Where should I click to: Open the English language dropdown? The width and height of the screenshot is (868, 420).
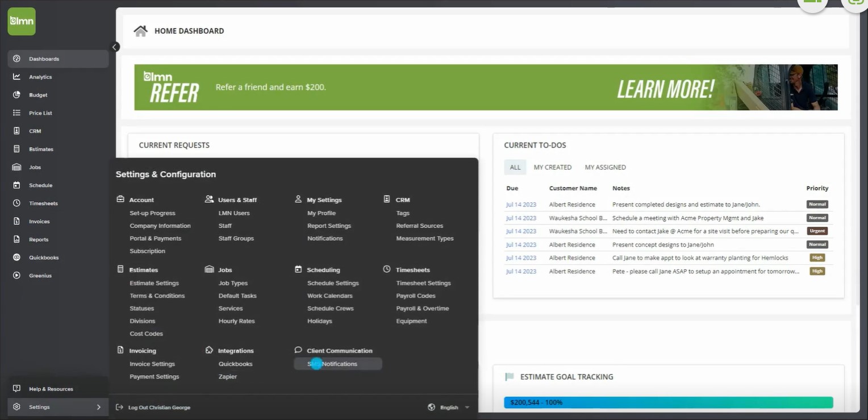(x=449, y=407)
